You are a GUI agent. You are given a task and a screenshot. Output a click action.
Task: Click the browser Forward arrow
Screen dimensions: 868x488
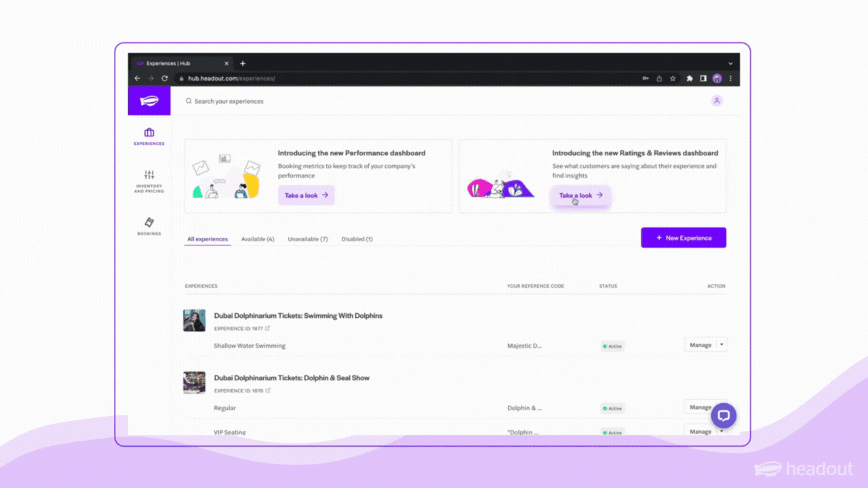[151, 79]
